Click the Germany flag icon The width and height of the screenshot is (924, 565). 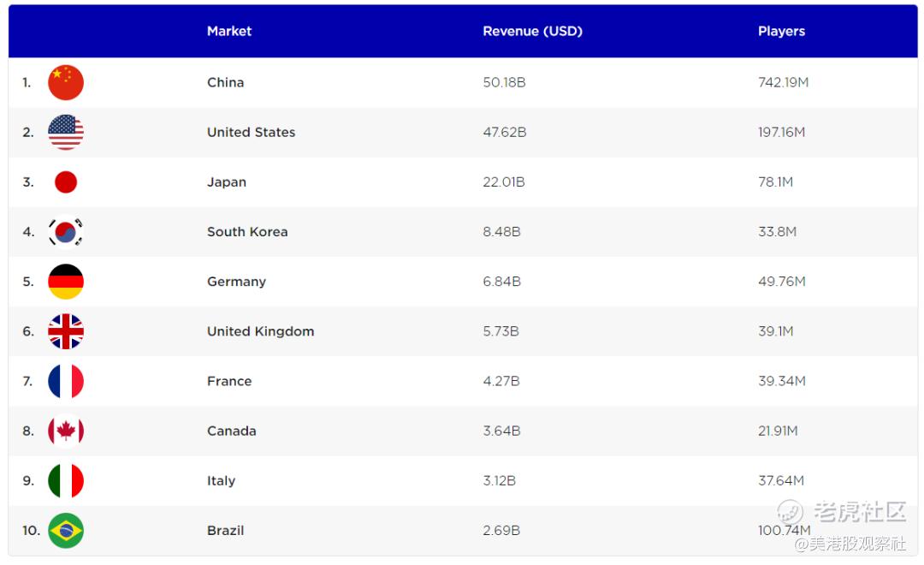(x=66, y=282)
